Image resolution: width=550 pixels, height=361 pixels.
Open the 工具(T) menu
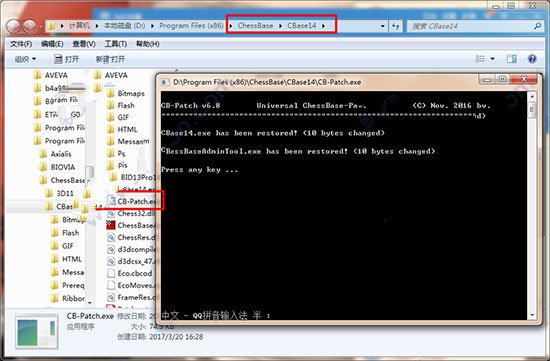(115, 44)
